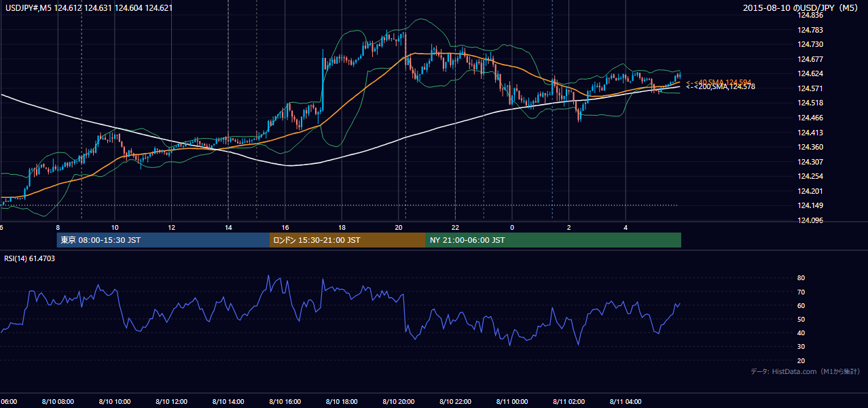Click the white 200,SMA,124.578 line label

(x=720, y=87)
